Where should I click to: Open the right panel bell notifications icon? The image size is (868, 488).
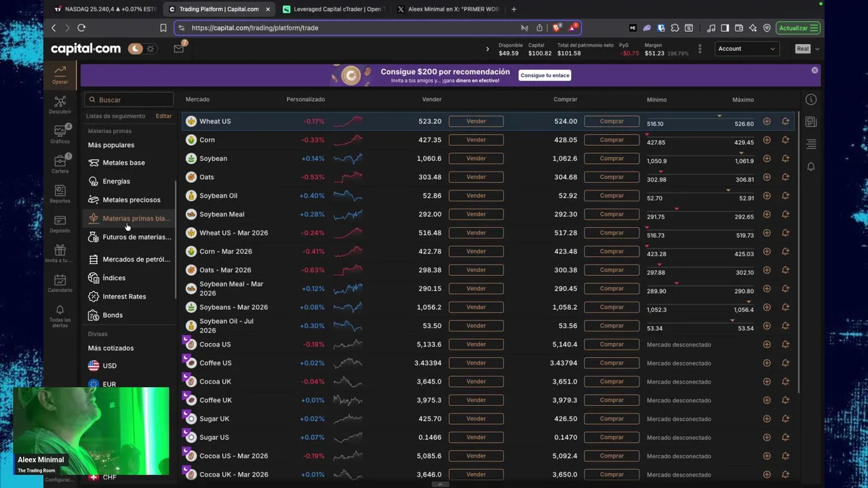coord(811,167)
